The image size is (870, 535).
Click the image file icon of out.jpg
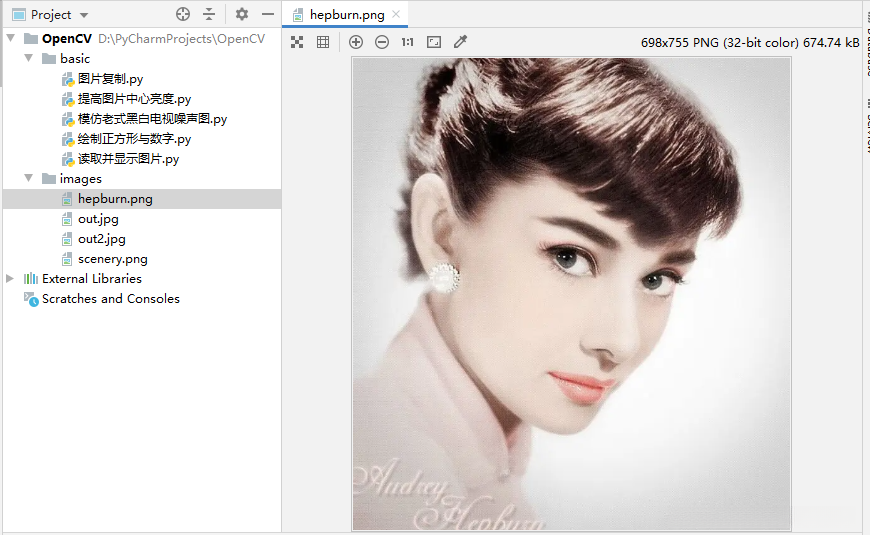[67, 219]
